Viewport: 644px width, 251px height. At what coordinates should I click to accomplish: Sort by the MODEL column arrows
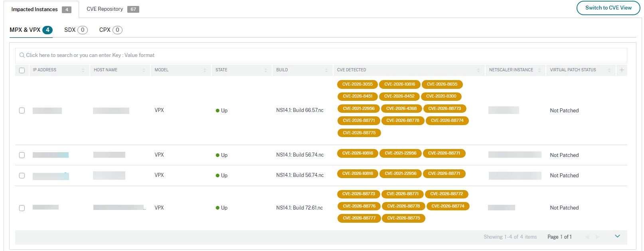(x=205, y=70)
